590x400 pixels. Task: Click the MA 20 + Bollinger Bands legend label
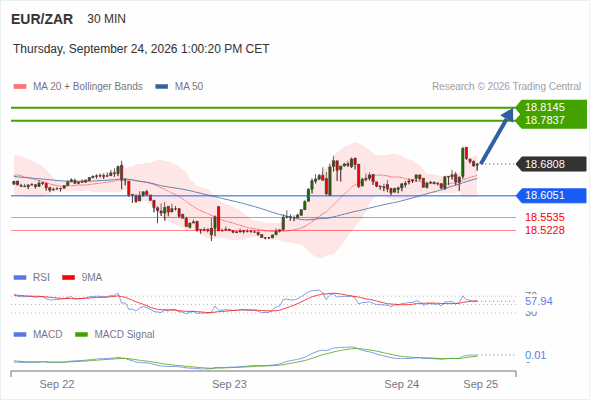[88, 87]
